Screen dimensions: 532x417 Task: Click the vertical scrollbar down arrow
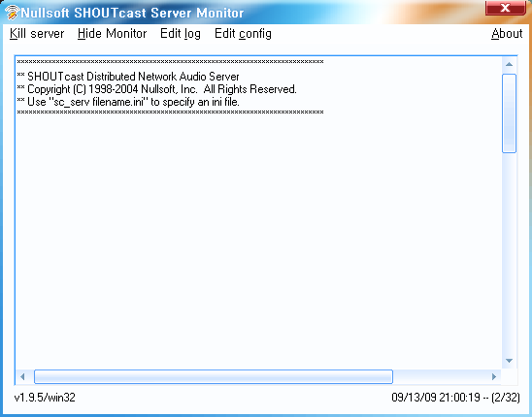(x=509, y=361)
